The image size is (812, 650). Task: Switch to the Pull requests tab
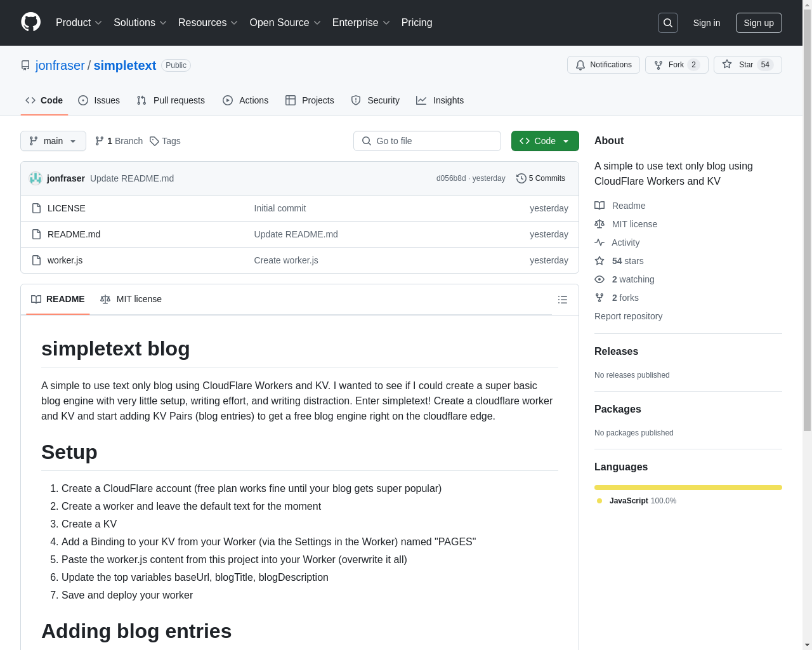(171, 100)
